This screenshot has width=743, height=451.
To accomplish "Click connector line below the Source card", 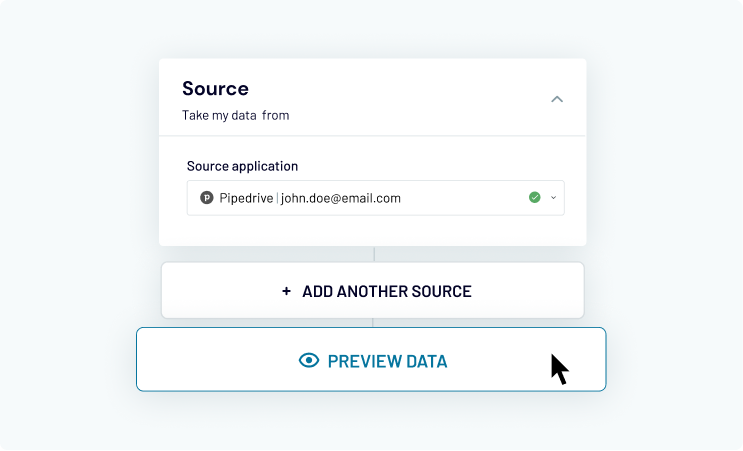I will click(374, 254).
